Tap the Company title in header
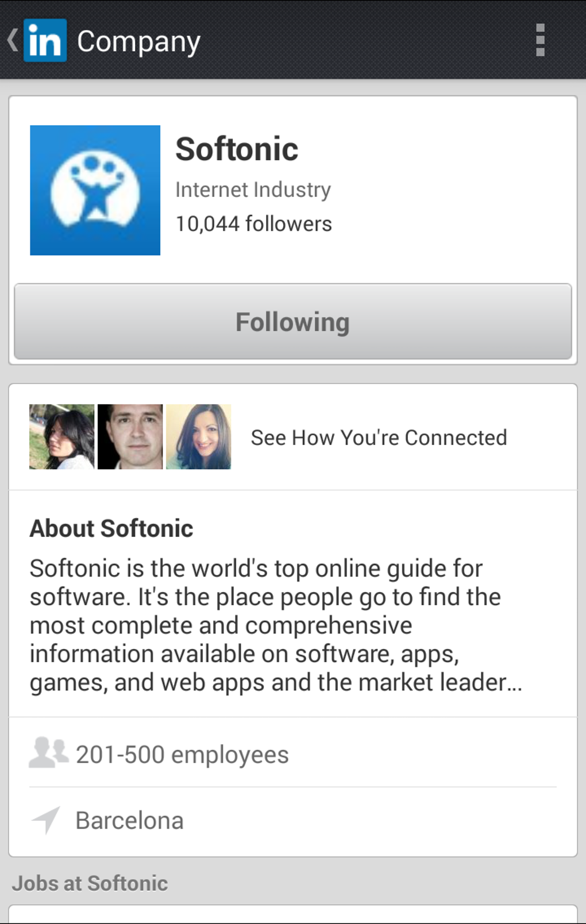The height and width of the screenshot is (924, 586). 138,41
